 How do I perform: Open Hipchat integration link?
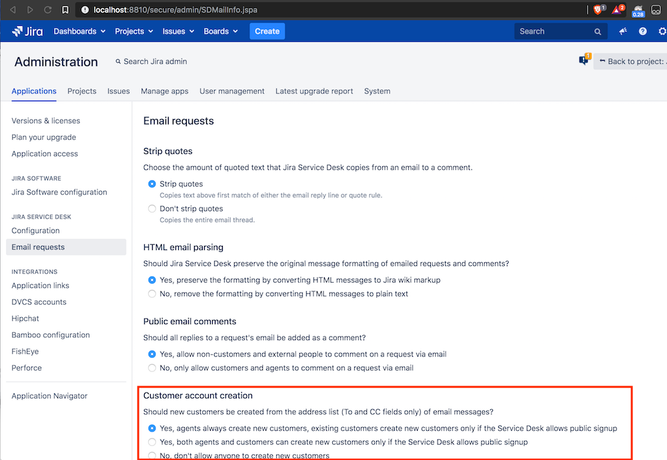25,318
